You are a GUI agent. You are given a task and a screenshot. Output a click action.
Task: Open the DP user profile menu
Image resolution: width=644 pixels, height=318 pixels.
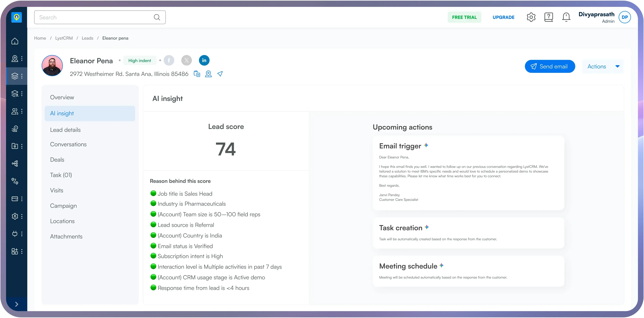tap(625, 17)
